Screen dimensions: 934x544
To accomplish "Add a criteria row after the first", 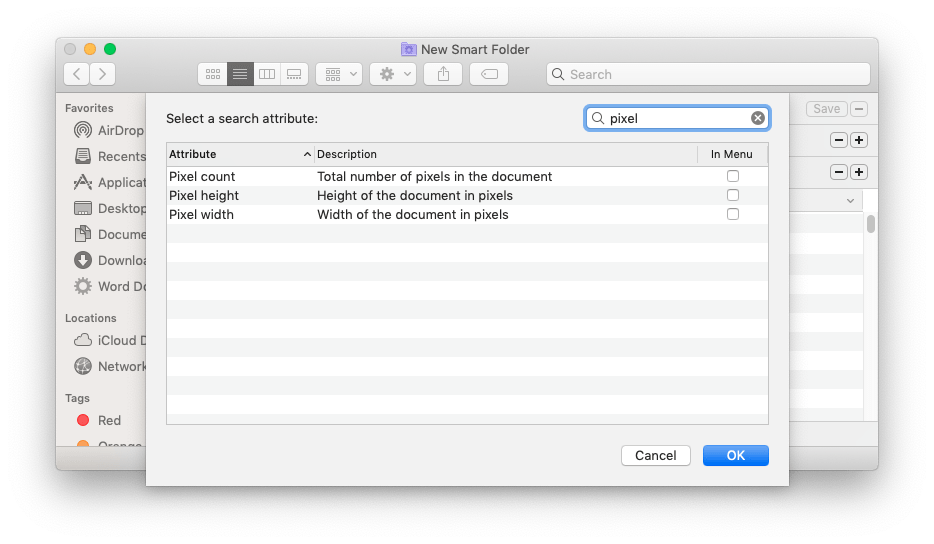I will 859,141.
